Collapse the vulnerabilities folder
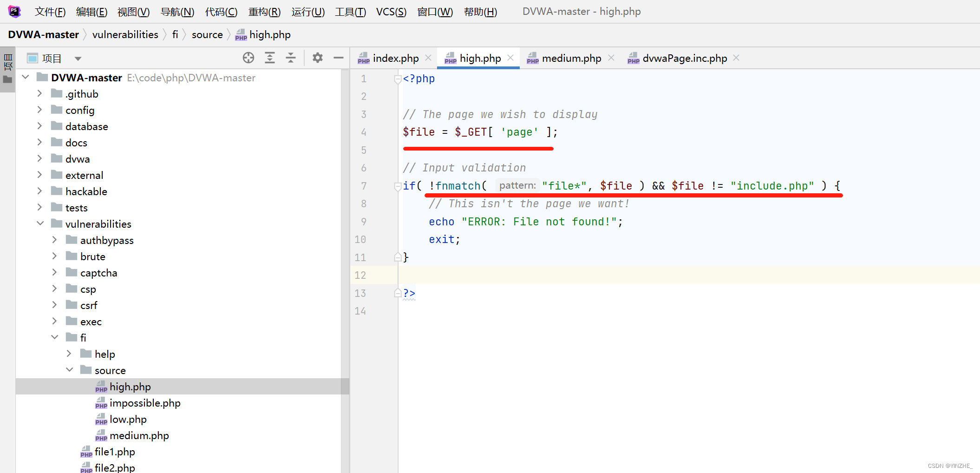Screen dimensions: 980x473 (x=40, y=223)
